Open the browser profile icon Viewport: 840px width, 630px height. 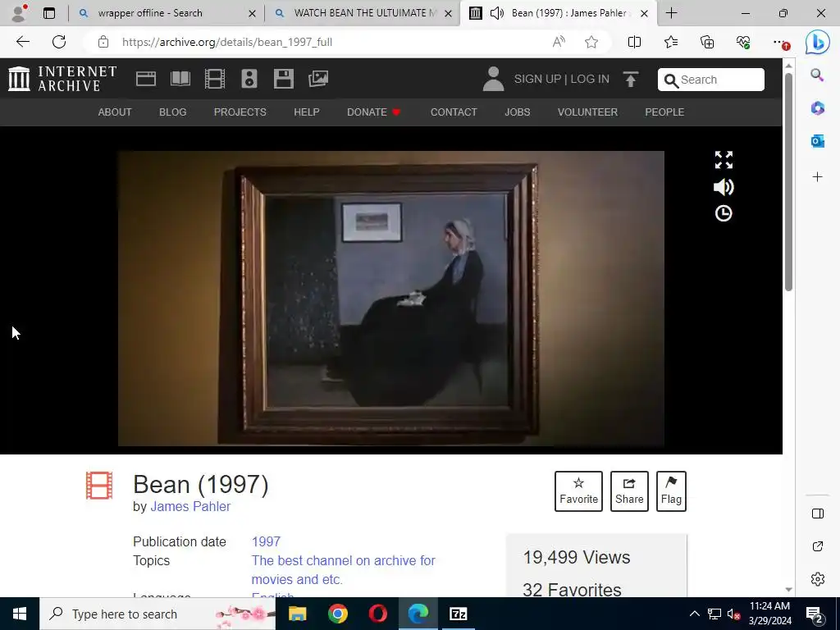19,13
